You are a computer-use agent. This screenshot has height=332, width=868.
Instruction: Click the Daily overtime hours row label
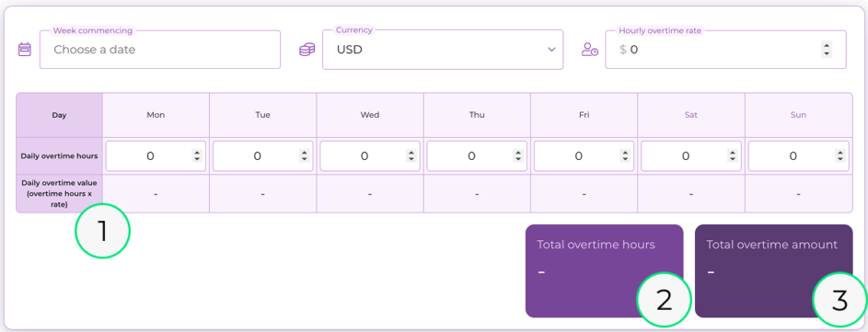coord(59,156)
